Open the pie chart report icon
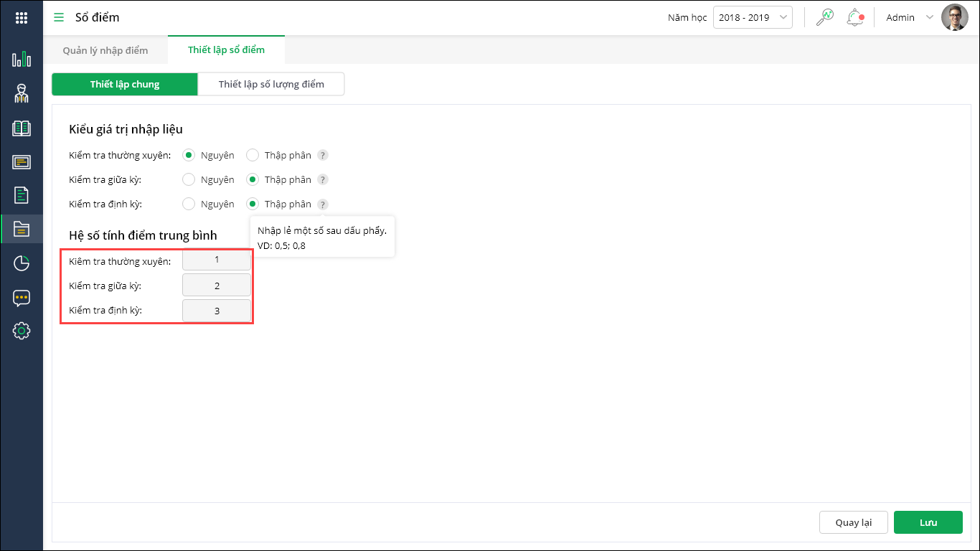This screenshot has width=980, height=551. pos(22,263)
